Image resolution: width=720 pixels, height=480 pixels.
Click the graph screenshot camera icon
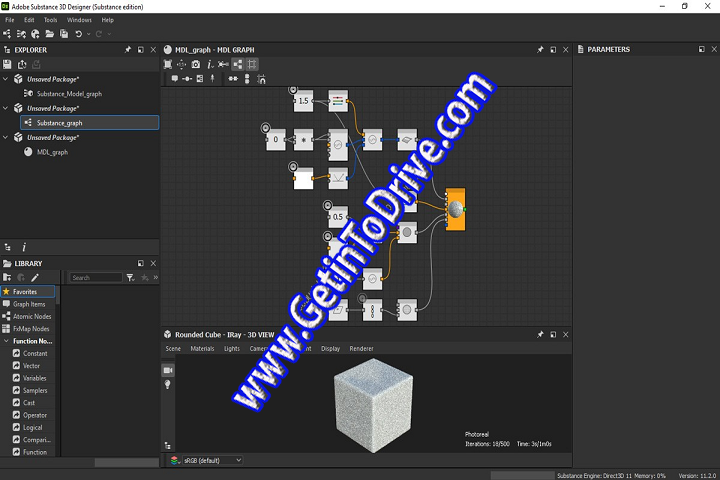(x=196, y=64)
